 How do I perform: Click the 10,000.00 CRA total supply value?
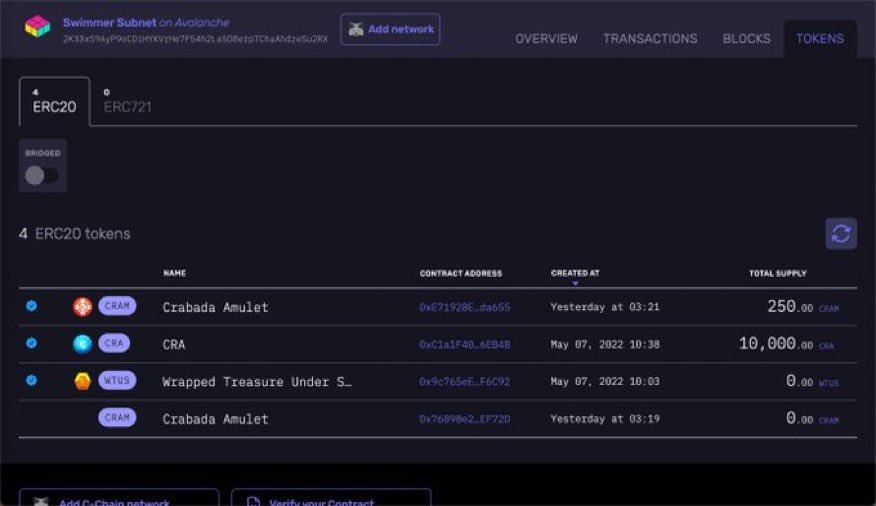[786, 344]
